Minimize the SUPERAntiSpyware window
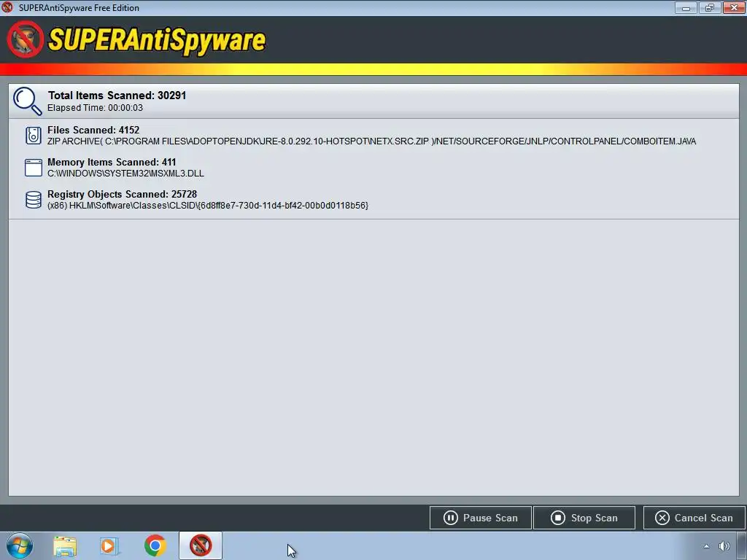This screenshot has width=747, height=560. click(686, 7)
